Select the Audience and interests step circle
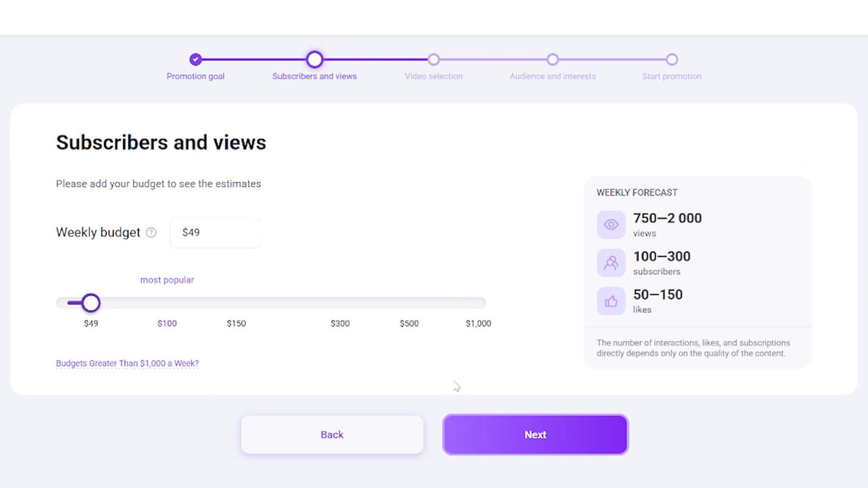 click(x=552, y=59)
